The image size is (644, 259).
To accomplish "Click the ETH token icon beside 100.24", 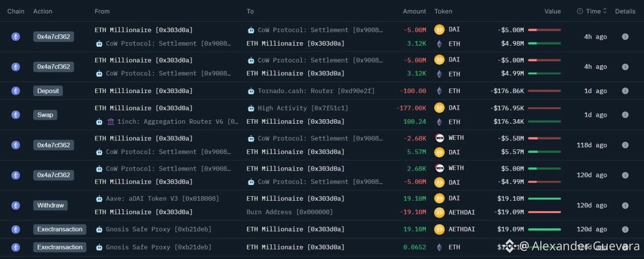I will (x=439, y=122).
